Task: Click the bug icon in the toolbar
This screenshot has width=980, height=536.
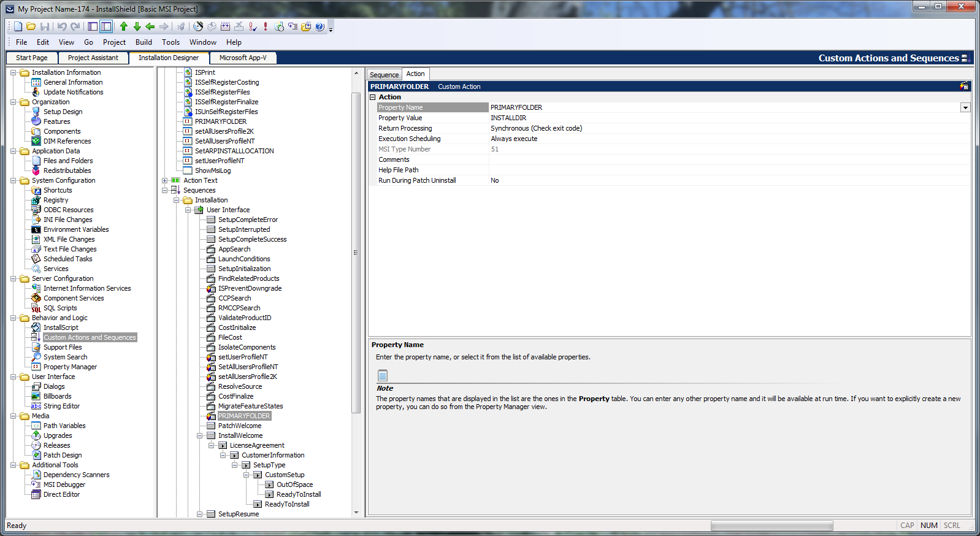Action: point(181,26)
